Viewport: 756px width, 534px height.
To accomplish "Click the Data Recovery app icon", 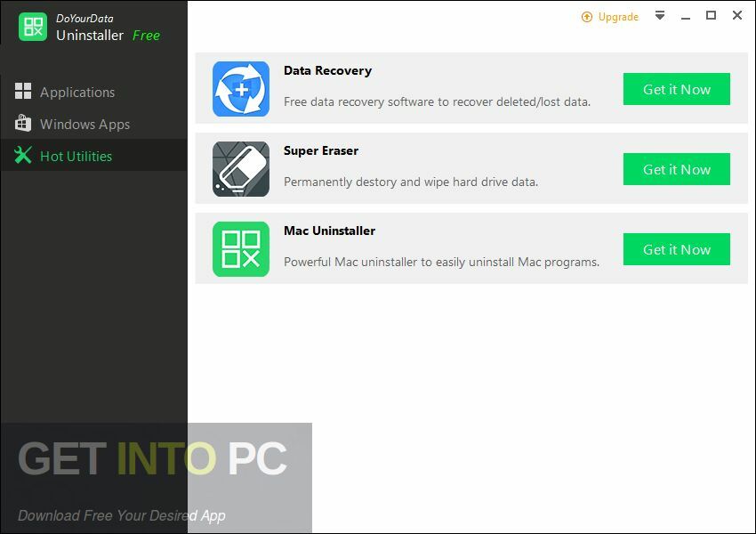I will (241, 89).
